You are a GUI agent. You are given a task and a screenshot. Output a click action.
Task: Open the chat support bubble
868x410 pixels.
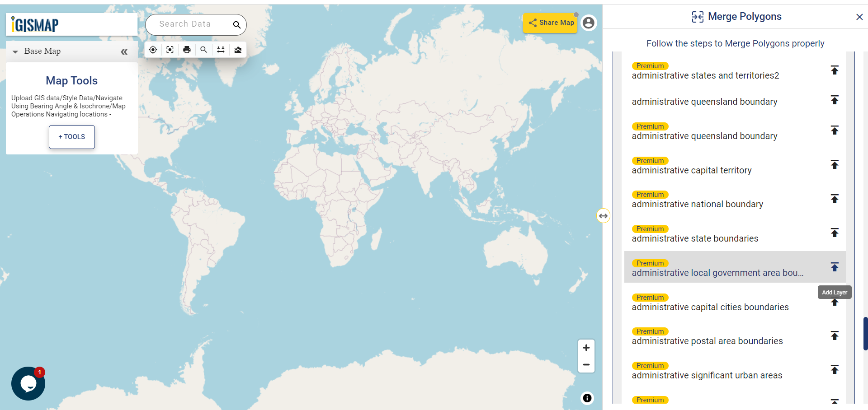click(x=28, y=383)
